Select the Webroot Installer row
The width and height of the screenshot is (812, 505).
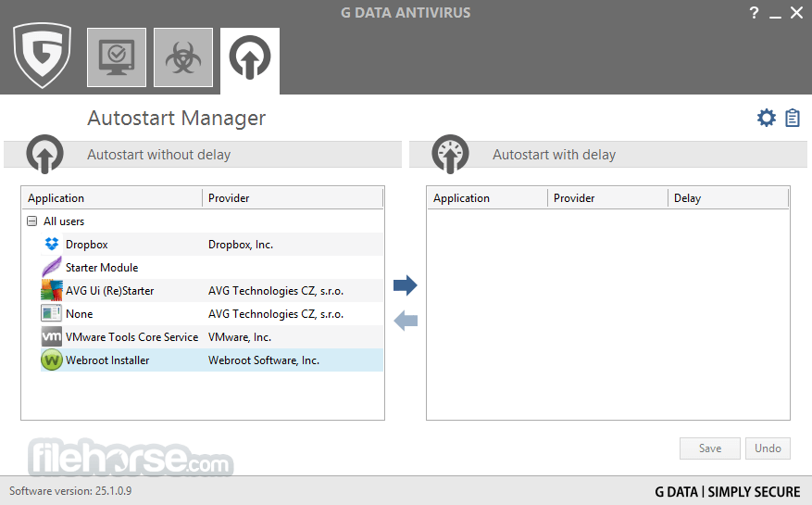[212, 360]
